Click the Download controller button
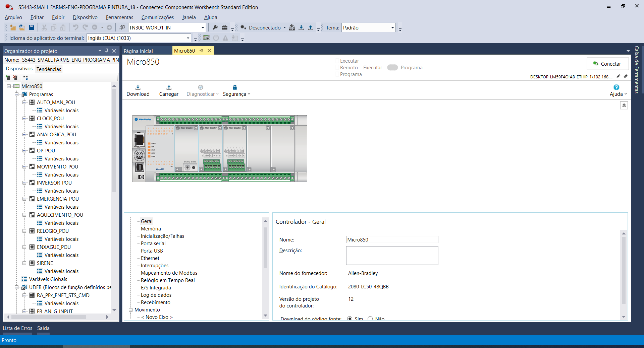 point(138,90)
